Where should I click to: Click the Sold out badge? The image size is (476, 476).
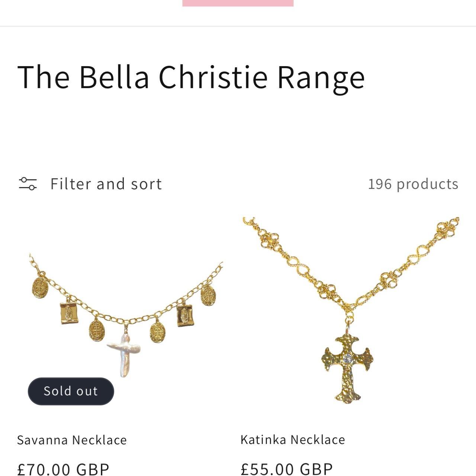(71, 391)
